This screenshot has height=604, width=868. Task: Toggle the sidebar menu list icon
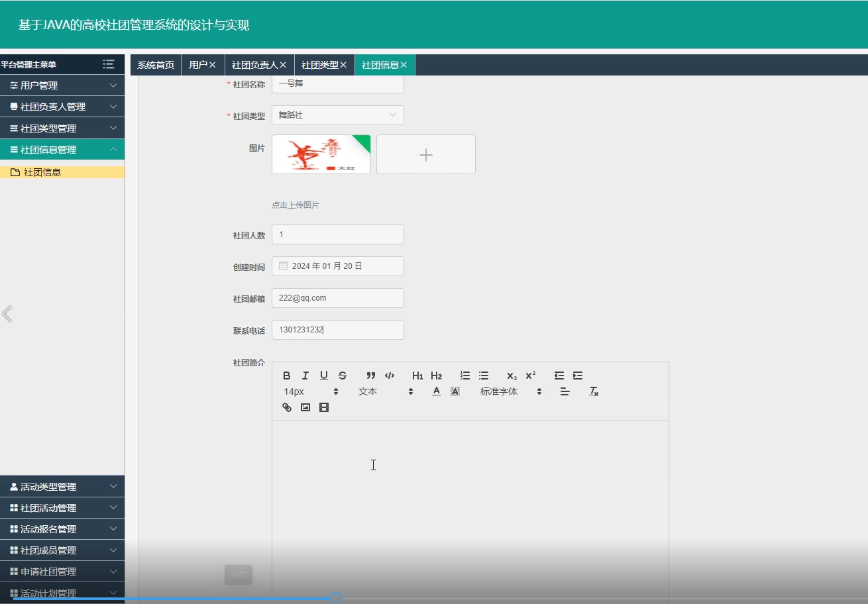point(109,64)
